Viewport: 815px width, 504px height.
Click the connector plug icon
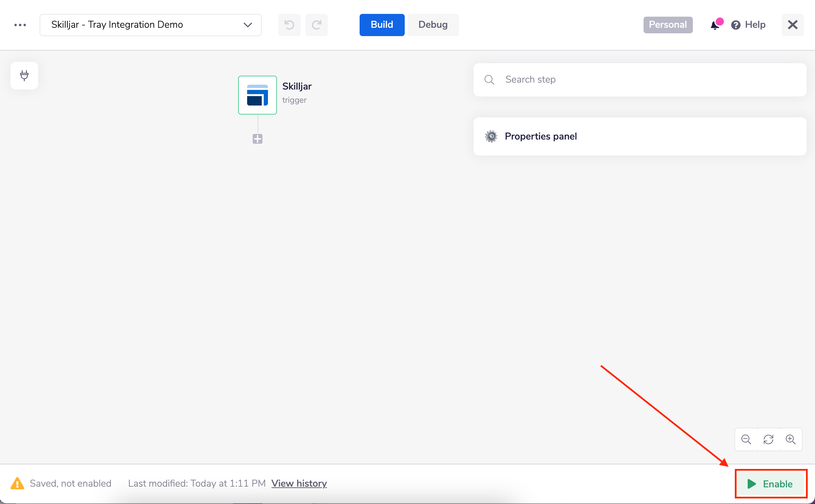24,75
